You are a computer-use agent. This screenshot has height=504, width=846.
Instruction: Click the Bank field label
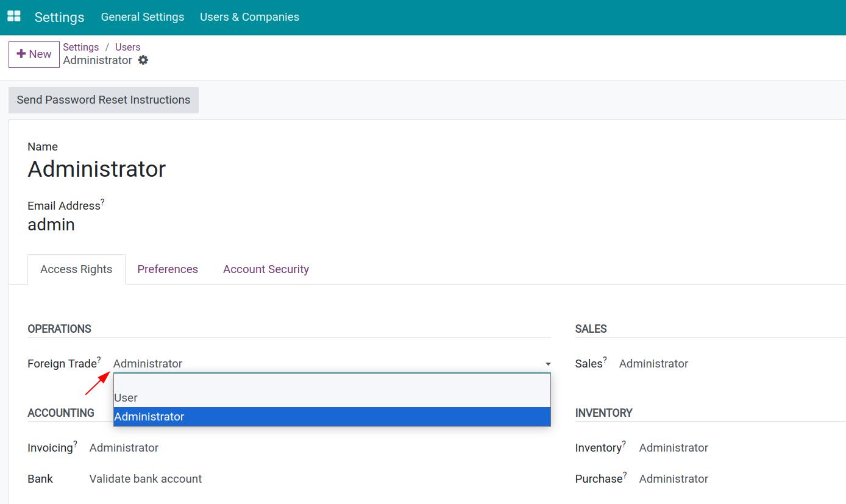[x=40, y=479]
